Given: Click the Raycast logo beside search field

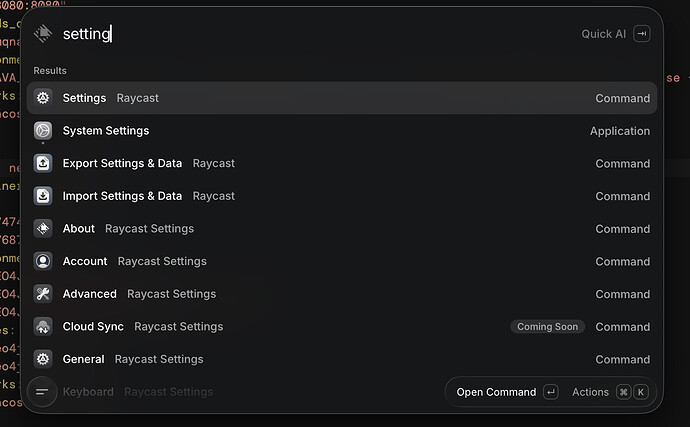Looking at the screenshot, I should pyautogui.click(x=43, y=34).
